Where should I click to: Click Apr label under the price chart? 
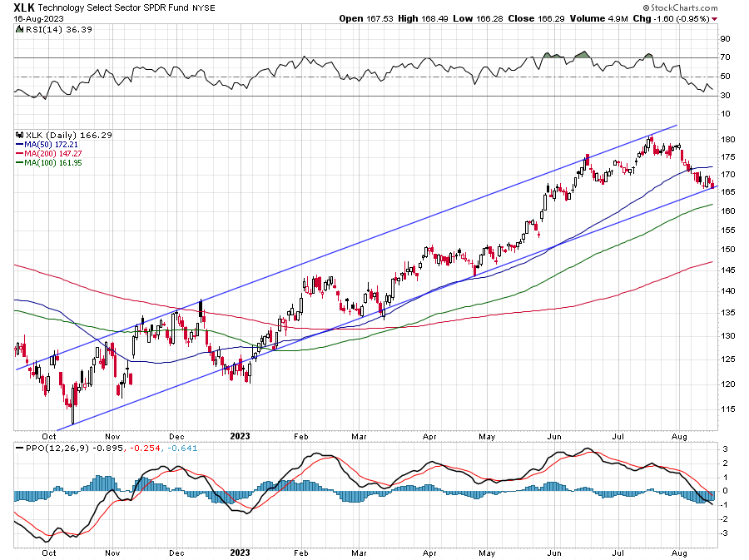[x=429, y=436]
